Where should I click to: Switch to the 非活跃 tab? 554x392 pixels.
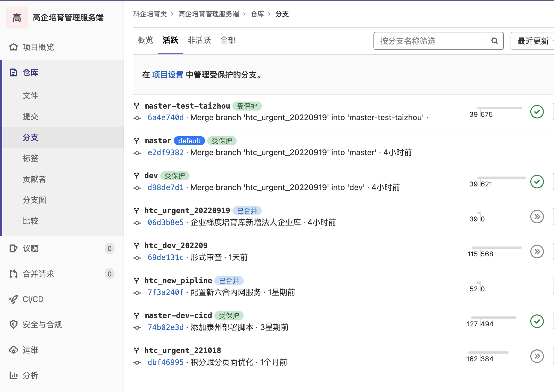(x=199, y=40)
